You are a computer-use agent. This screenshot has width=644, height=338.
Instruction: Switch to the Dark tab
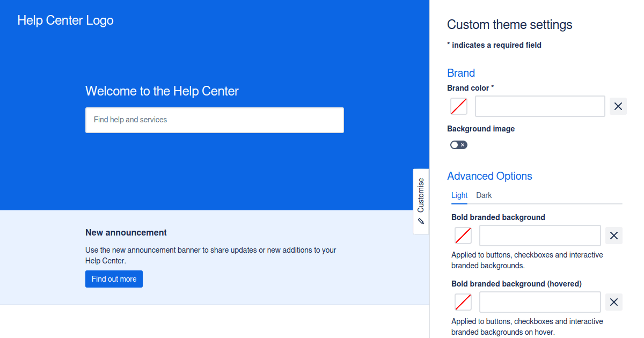tap(484, 195)
